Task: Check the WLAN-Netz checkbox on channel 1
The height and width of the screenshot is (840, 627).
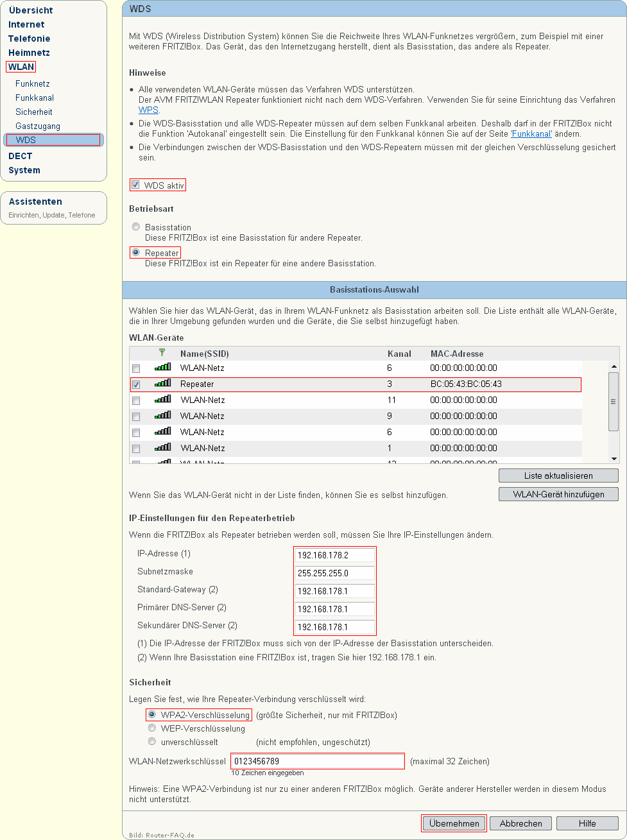Action: [135, 449]
